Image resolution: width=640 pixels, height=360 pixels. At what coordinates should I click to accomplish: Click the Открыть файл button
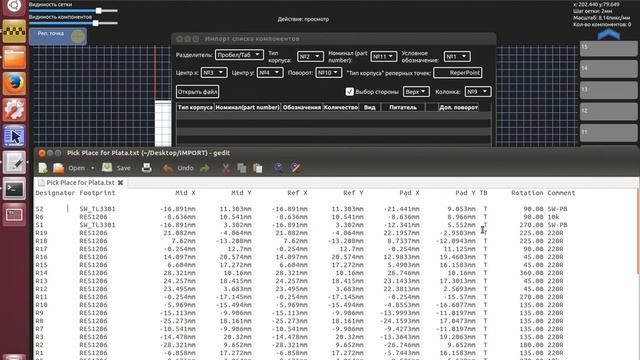pos(198,91)
